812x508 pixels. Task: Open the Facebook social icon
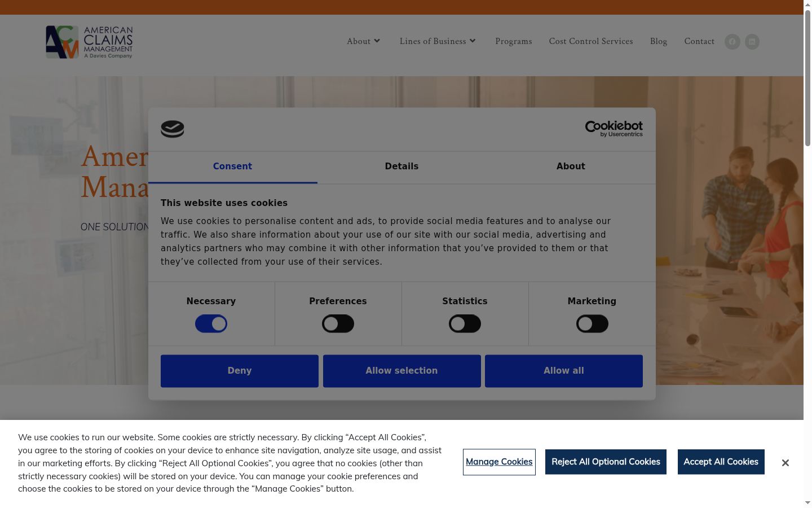pos(732,42)
